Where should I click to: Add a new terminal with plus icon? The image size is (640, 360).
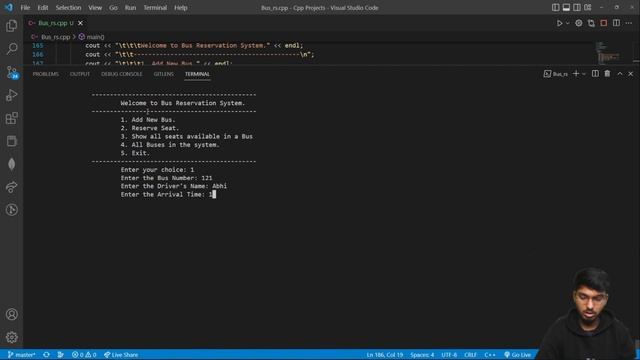tap(576, 73)
